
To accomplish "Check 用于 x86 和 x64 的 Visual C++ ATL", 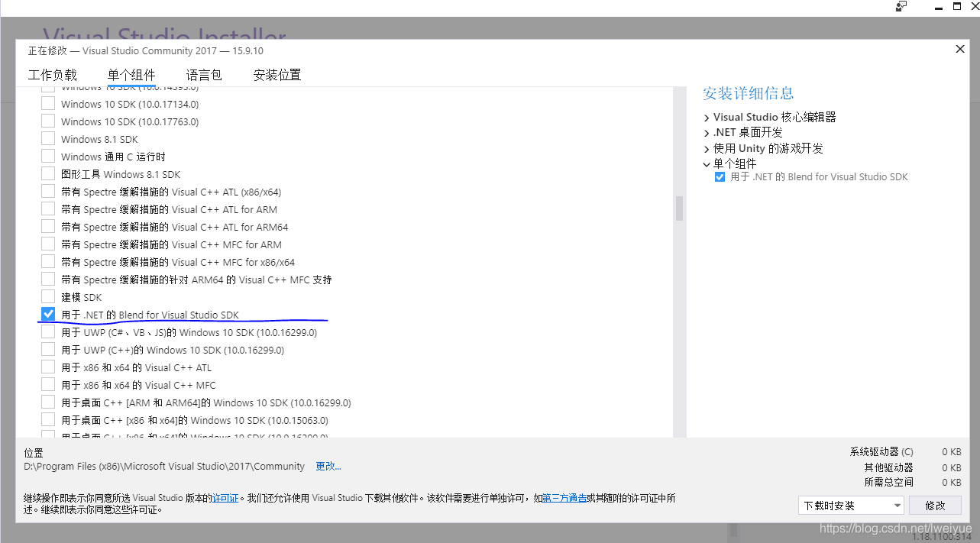I will [x=48, y=367].
